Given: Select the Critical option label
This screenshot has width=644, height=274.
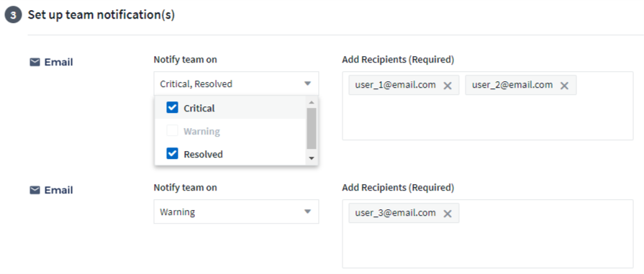Looking at the screenshot, I should 199,109.
